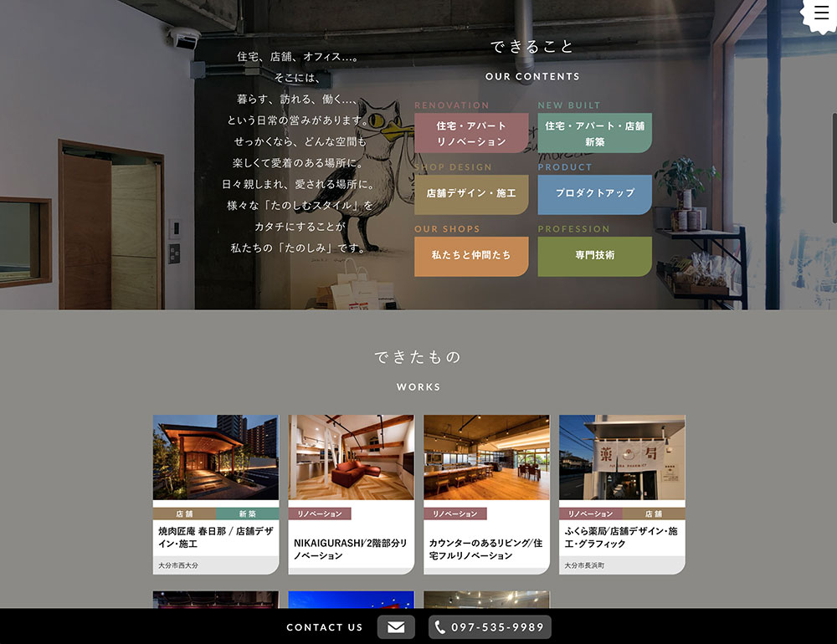Viewport: 837px width, 644px height.
Task: Open ふくら薬局/店舗デザイン・施工・グラフィック title link
Action: coord(622,537)
